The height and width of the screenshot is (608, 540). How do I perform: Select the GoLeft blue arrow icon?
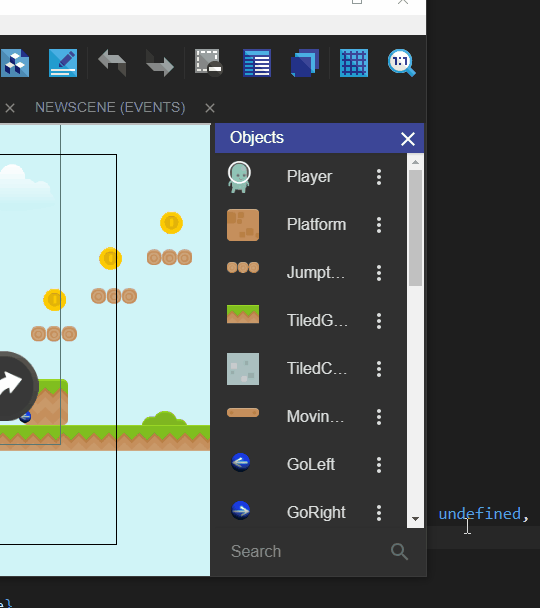coord(240,462)
